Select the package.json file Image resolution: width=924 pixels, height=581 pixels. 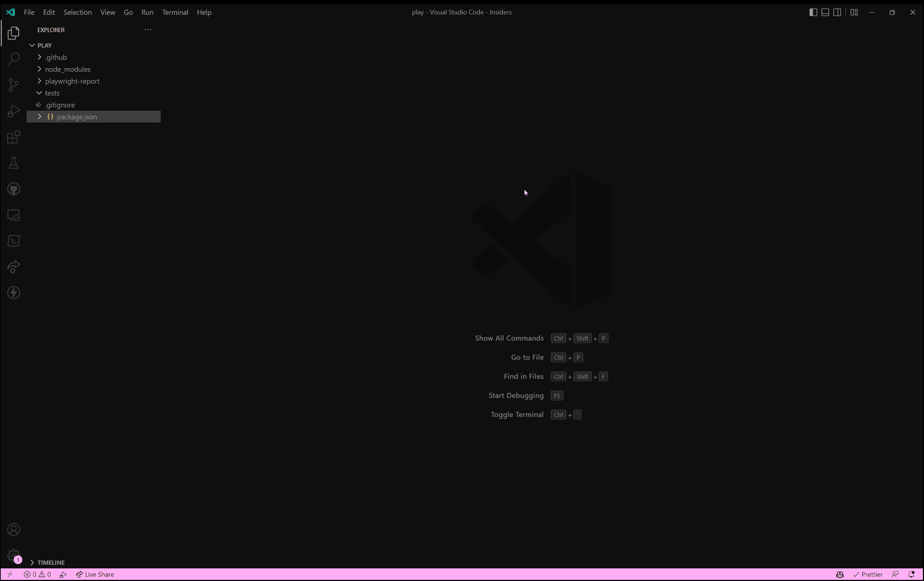(x=77, y=117)
